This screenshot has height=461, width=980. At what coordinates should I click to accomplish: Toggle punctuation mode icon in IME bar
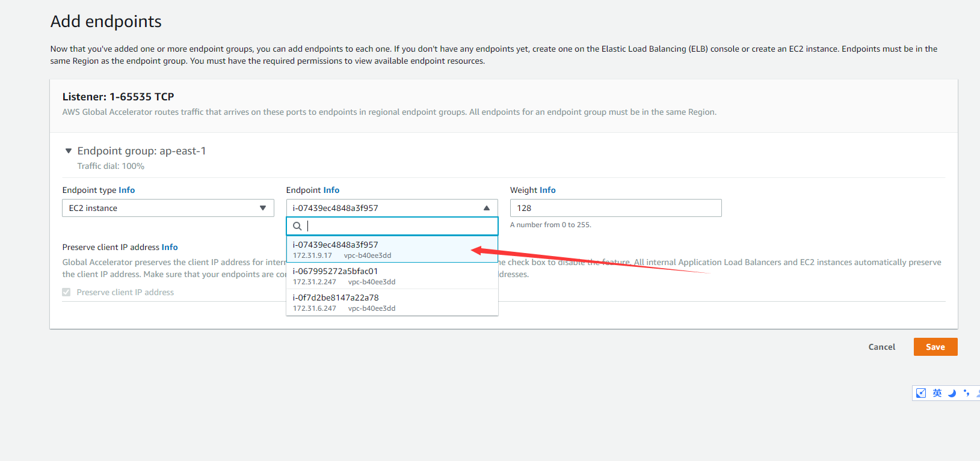coord(966,393)
